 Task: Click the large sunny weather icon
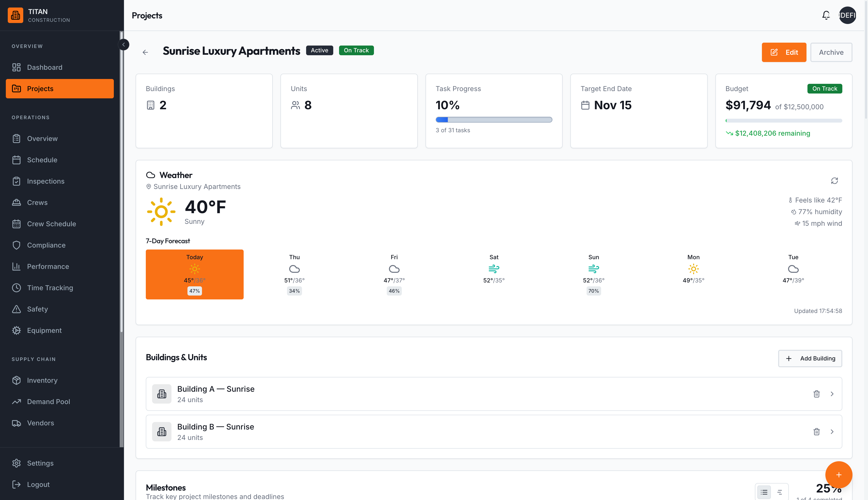tap(161, 211)
